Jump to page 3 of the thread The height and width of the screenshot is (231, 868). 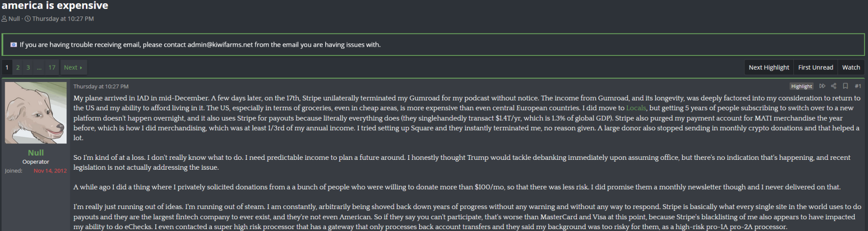coord(28,67)
